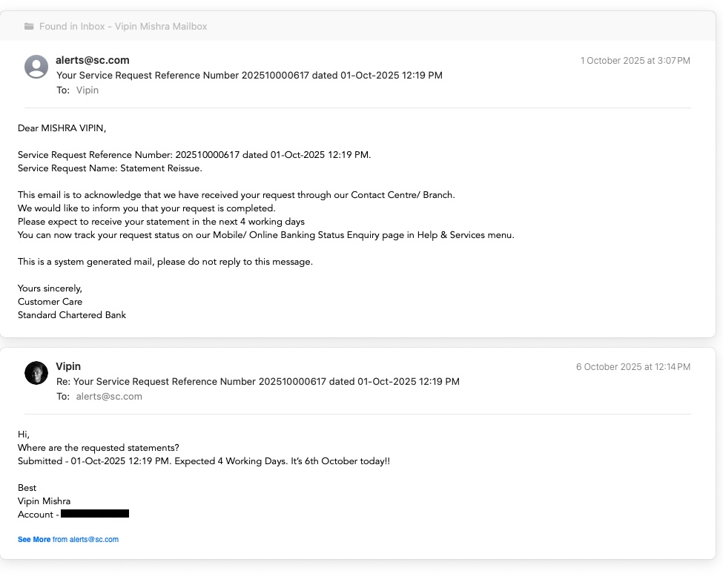Click 'Please expect to receive your statement' line
The width and height of the screenshot is (723, 588).
161,222
